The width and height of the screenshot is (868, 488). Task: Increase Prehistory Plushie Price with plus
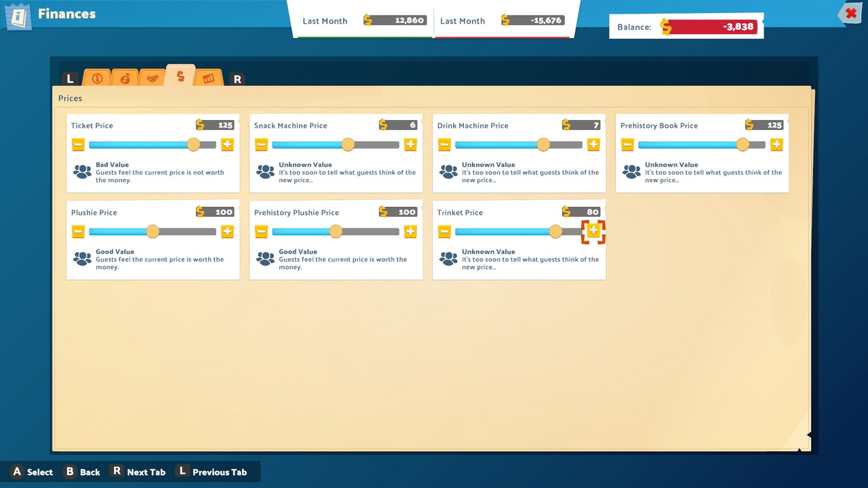[410, 231]
